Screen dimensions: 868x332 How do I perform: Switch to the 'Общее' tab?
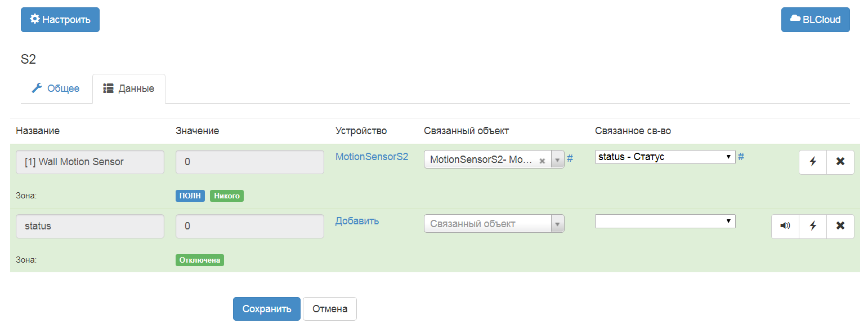click(56, 88)
